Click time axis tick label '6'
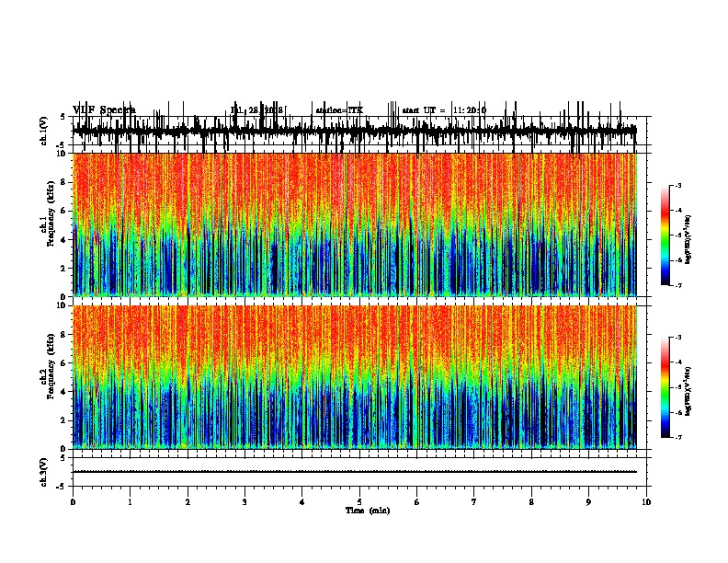This screenshot has width=728, height=563. [416, 502]
